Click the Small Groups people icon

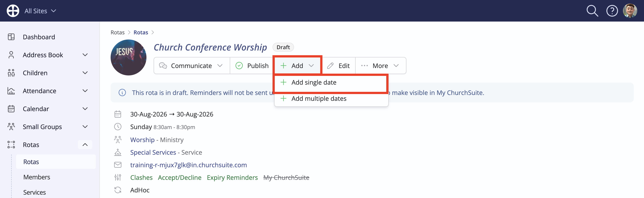[x=11, y=127]
